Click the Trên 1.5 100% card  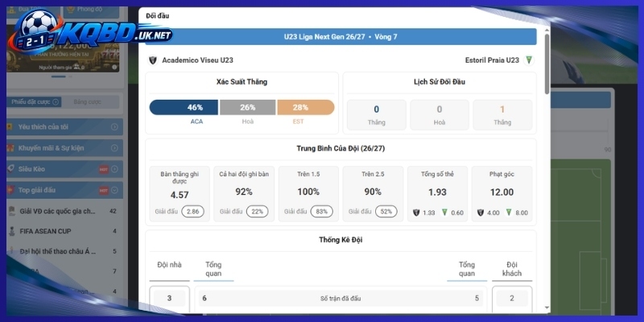point(308,194)
